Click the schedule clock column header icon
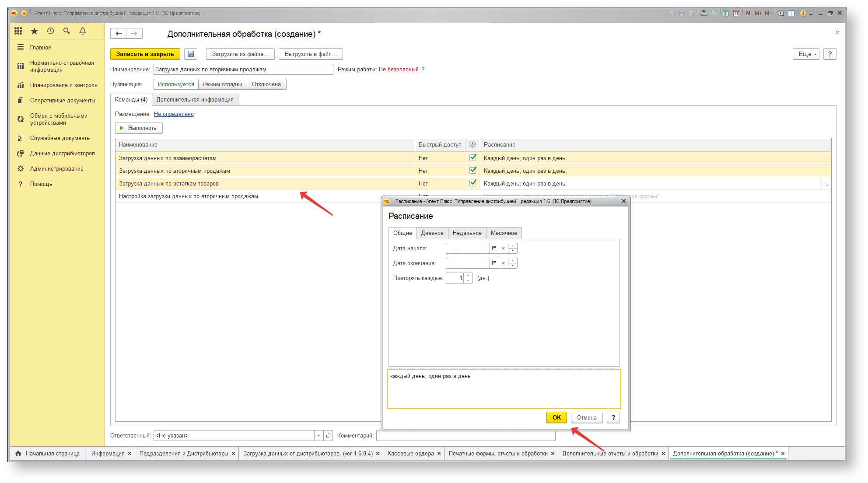 point(472,144)
